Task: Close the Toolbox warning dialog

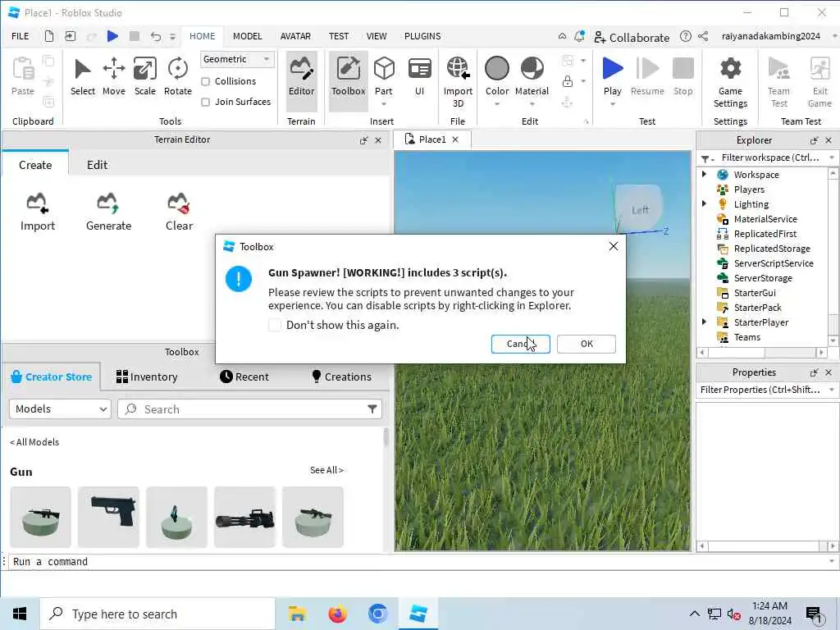Action: pos(614,246)
